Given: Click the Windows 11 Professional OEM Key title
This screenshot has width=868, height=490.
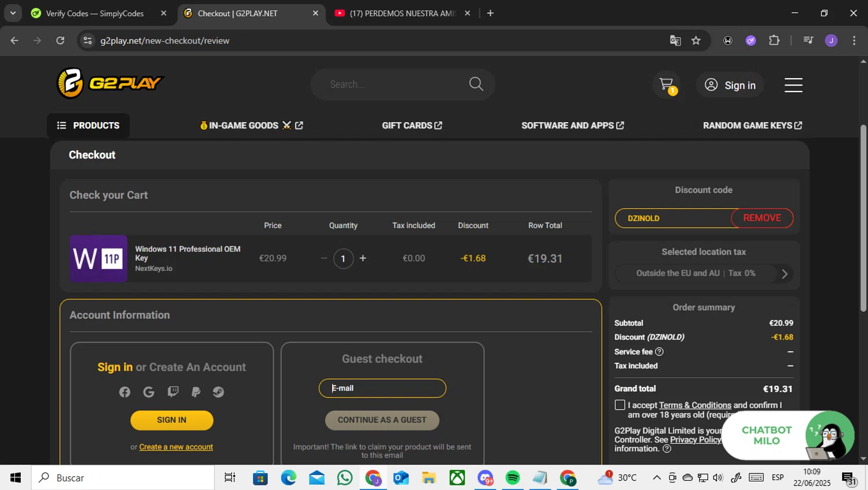Looking at the screenshot, I should pyautogui.click(x=187, y=253).
